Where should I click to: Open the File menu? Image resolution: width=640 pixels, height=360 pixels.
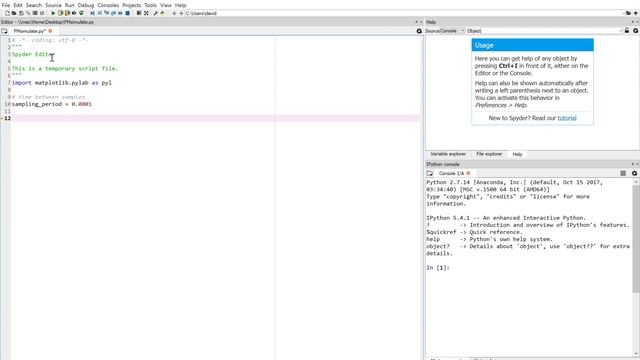click(x=6, y=5)
